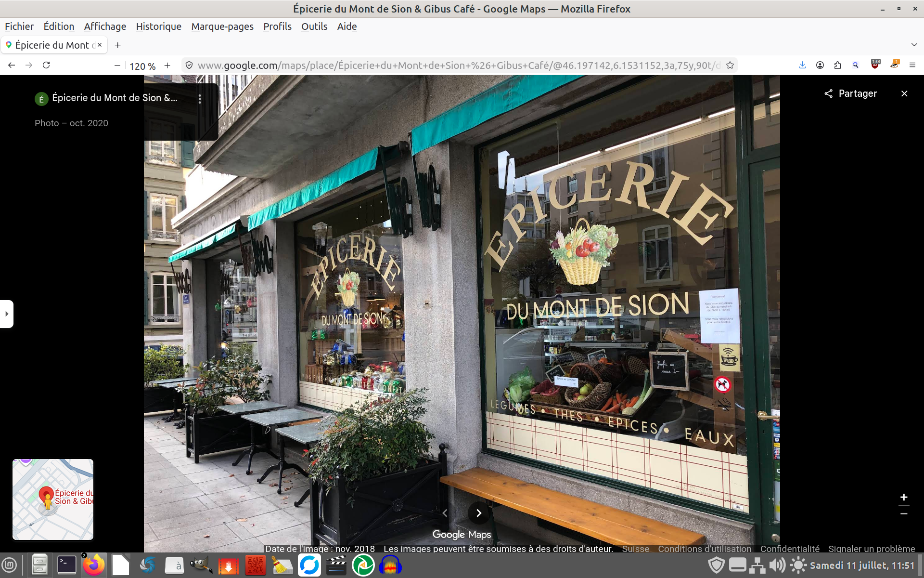
Task: Click the green É place avatar
Action: [x=41, y=99]
